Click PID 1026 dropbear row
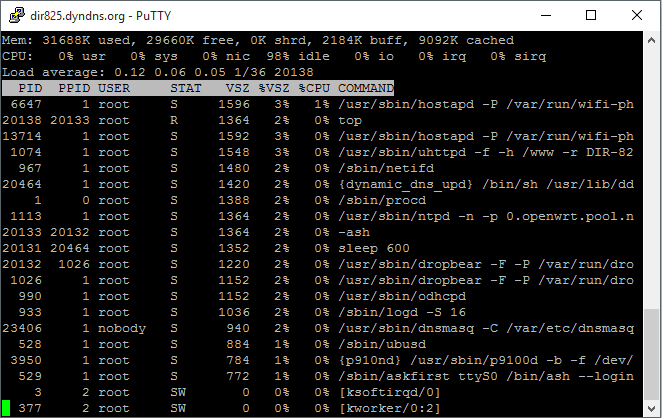 [x=317, y=281]
